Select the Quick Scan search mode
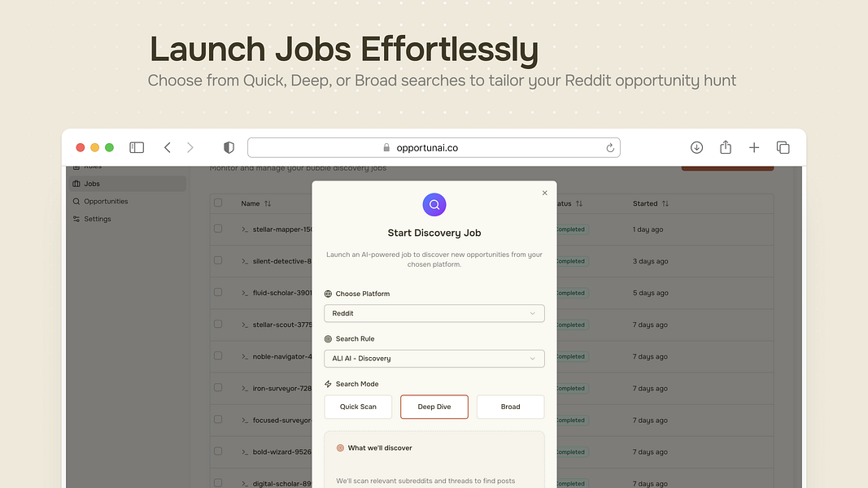Image resolution: width=868 pixels, height=488 pixels. pyautogui.click(x=358, y=407)
